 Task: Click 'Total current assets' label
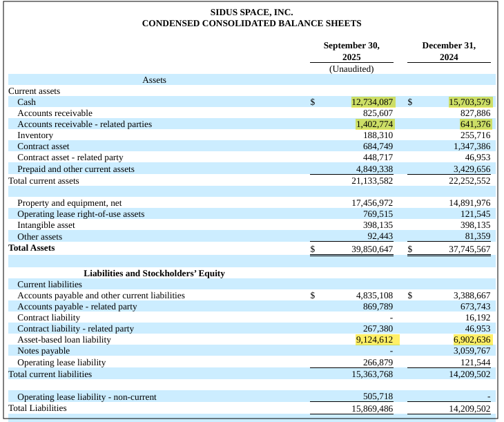click(x=43, y=181)
